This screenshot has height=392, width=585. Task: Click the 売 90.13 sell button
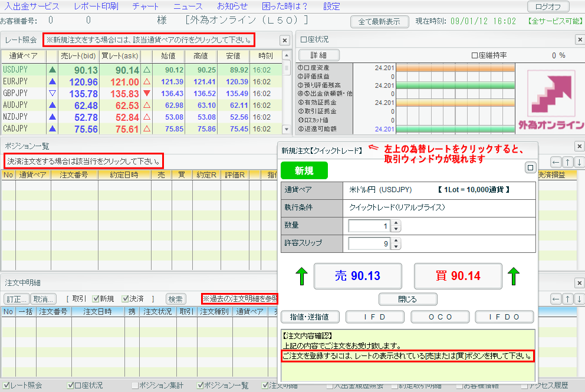[x=358, y=276]
